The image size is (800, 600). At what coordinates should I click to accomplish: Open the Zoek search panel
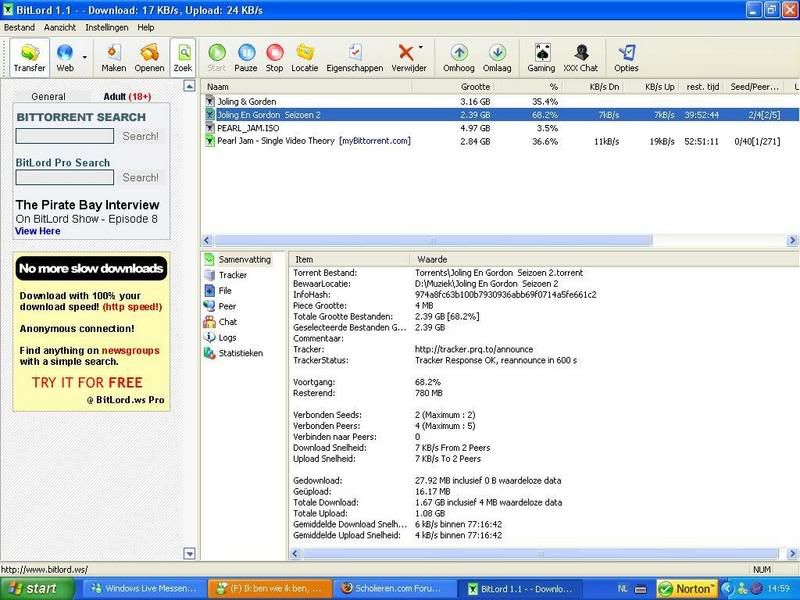pos(183,58)
